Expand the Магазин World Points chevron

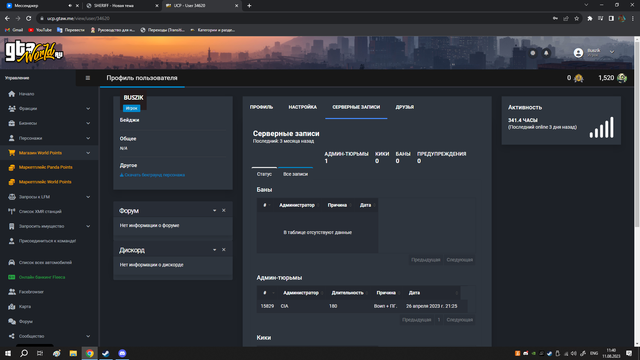88,153
